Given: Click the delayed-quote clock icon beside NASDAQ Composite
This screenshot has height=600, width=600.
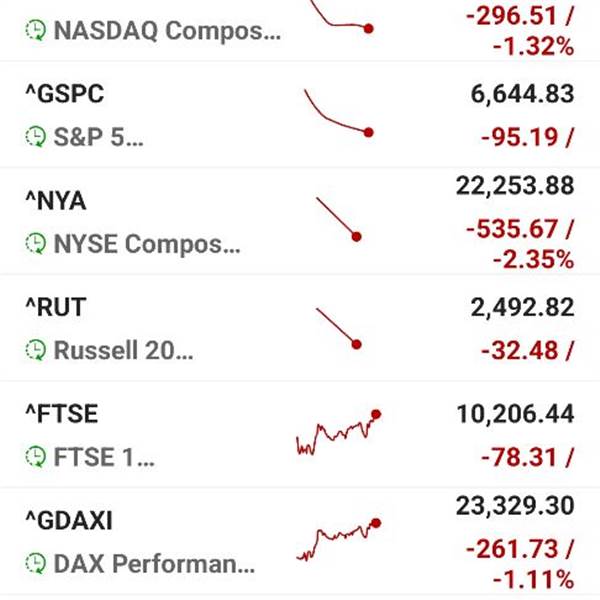Looking at the screenshot, I should click(x=36, y=30).
